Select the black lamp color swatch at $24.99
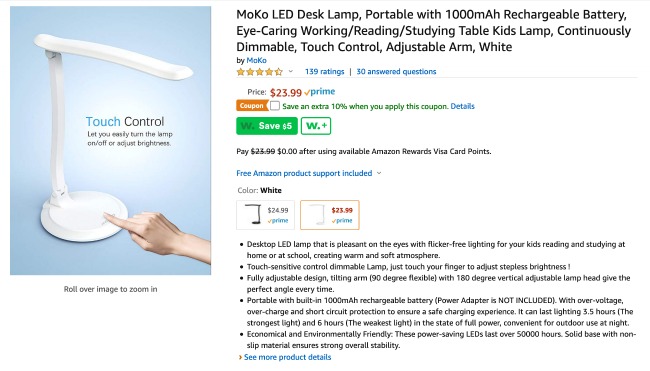 pyautogui.click(x=265, y=215)
